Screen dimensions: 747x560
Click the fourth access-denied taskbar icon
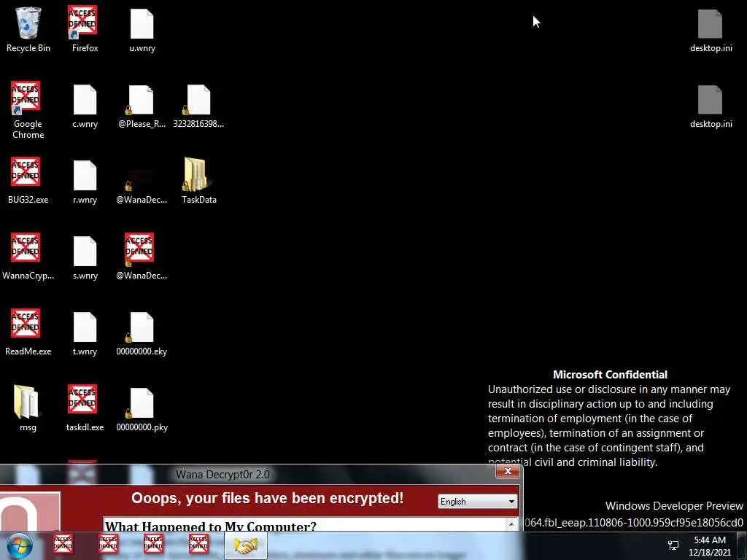198,544
